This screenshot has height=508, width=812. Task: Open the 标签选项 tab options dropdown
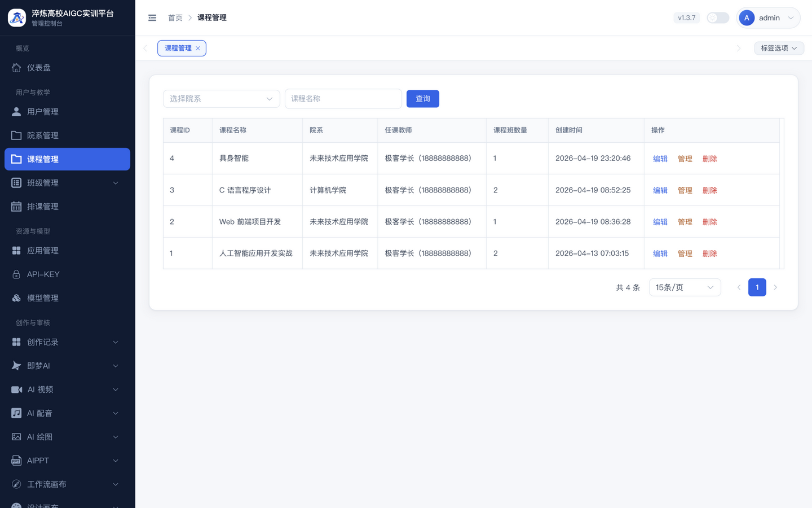tap(779, 48)
